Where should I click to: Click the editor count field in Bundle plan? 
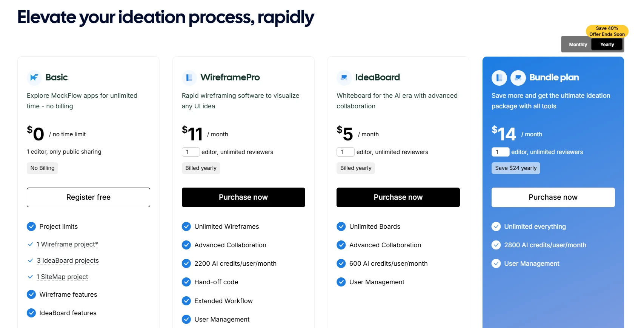[500, 152]
